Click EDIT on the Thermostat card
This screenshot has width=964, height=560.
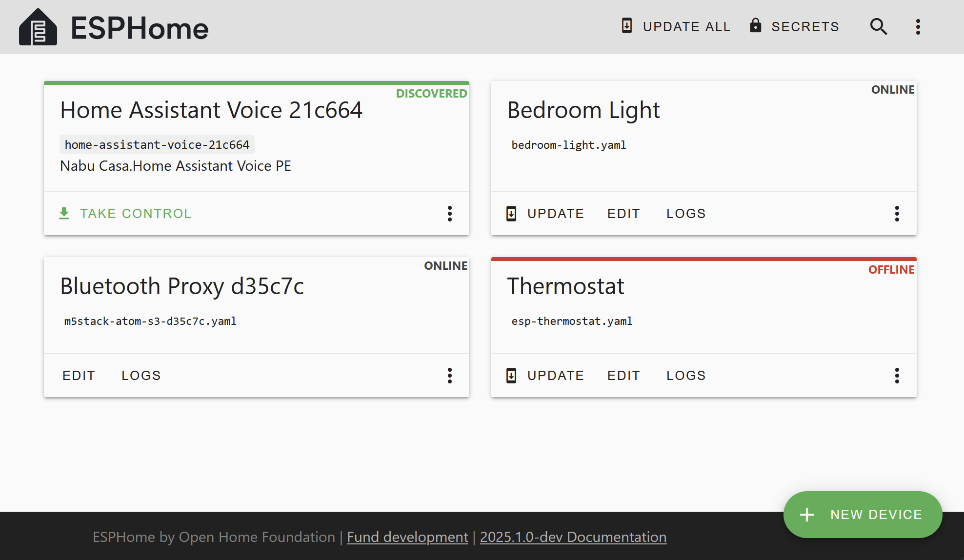(624, 375)
